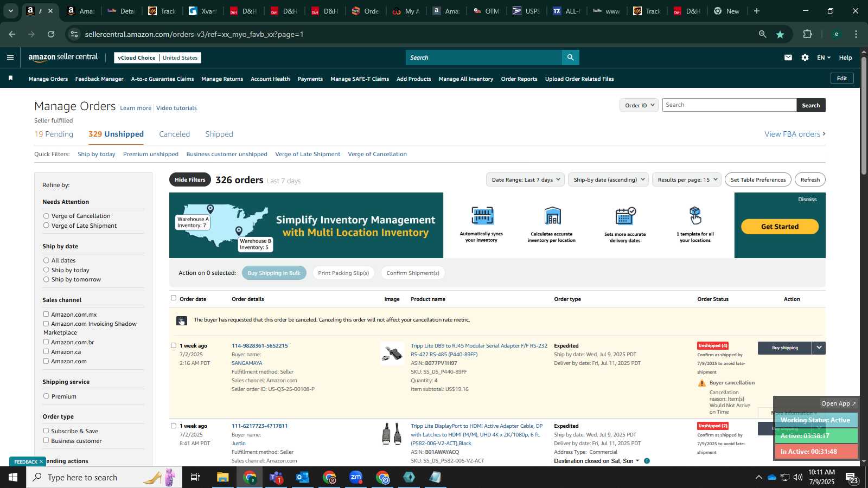Open the DisplayPort to HDMI cable product image
Image resolution: width=868 pixels, height=488 pixels.
point(392,434)
